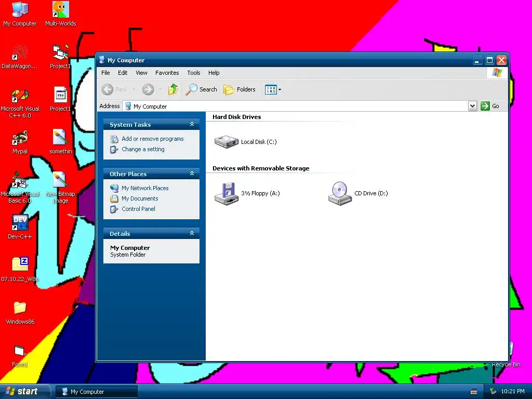Image resolution: width=532 pixels, height=399 pixels.
Task: Click the Go button
Action: 490,106
